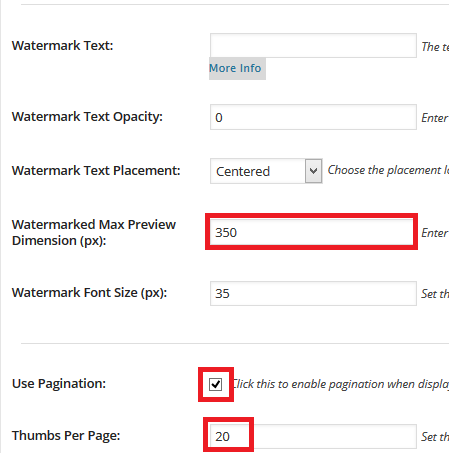
Task: Click the Watermark Text Placement label
Action: 96,171
